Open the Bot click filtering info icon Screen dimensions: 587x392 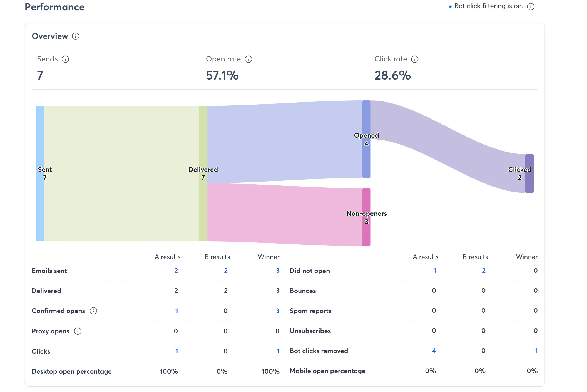[531, 7]
